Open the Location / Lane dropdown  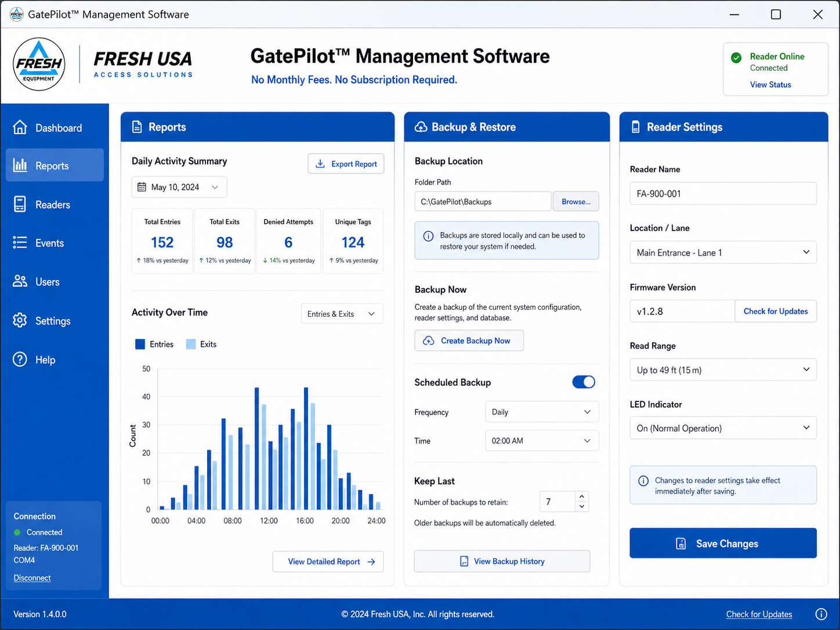pos(723,252)
